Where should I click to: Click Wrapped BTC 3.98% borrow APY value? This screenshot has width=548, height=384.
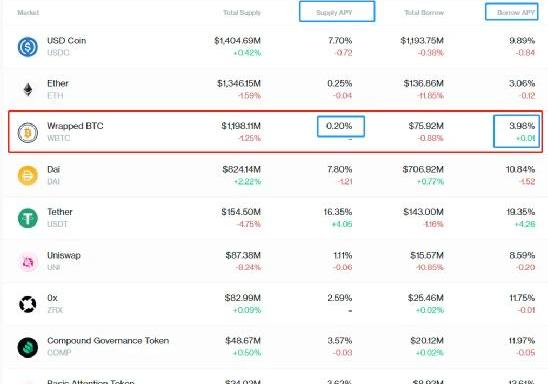(522, 126)
